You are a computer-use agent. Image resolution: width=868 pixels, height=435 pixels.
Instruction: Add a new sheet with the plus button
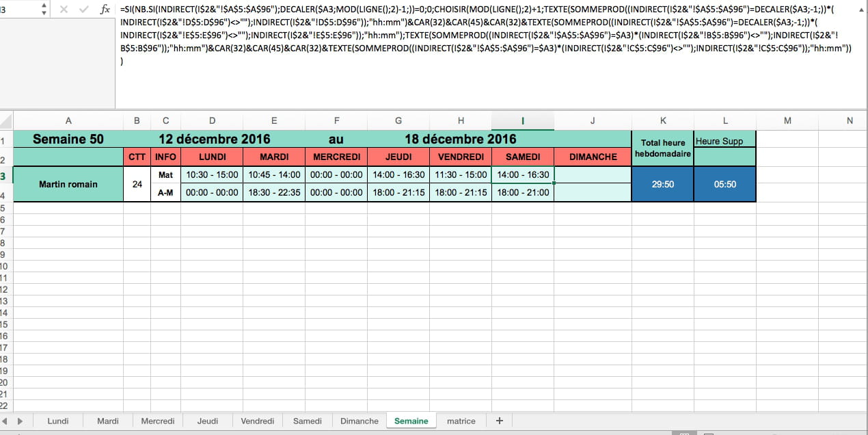point(499,421)
